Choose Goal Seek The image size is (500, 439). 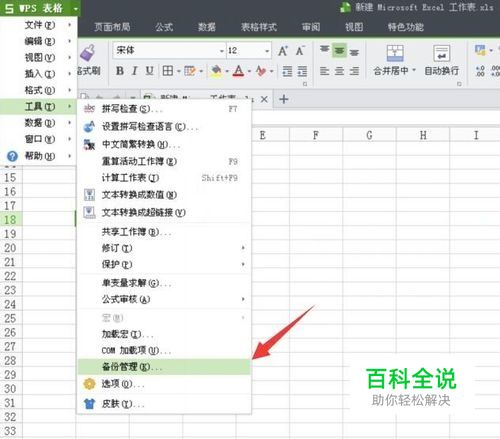pyautogui.click(x=164, y=283)
